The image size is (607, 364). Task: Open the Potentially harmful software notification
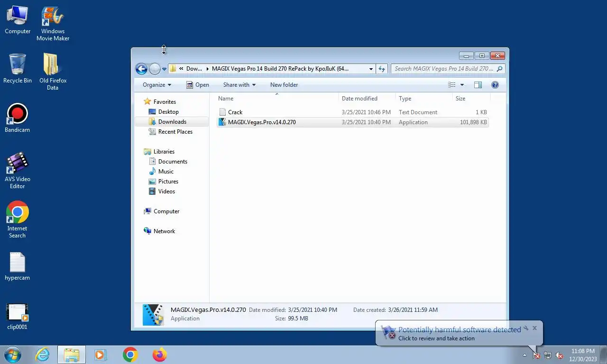coord(459,334)
